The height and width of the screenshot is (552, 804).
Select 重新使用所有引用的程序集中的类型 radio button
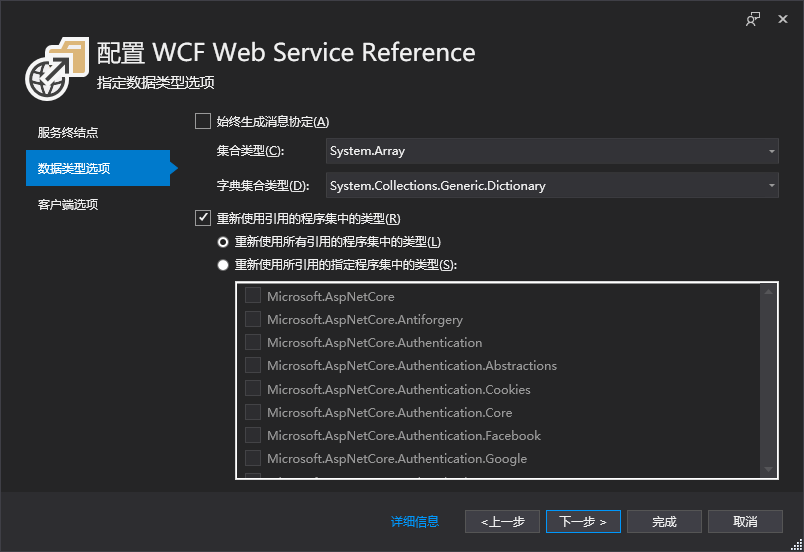pyautogui.click(x=223, y=241)
